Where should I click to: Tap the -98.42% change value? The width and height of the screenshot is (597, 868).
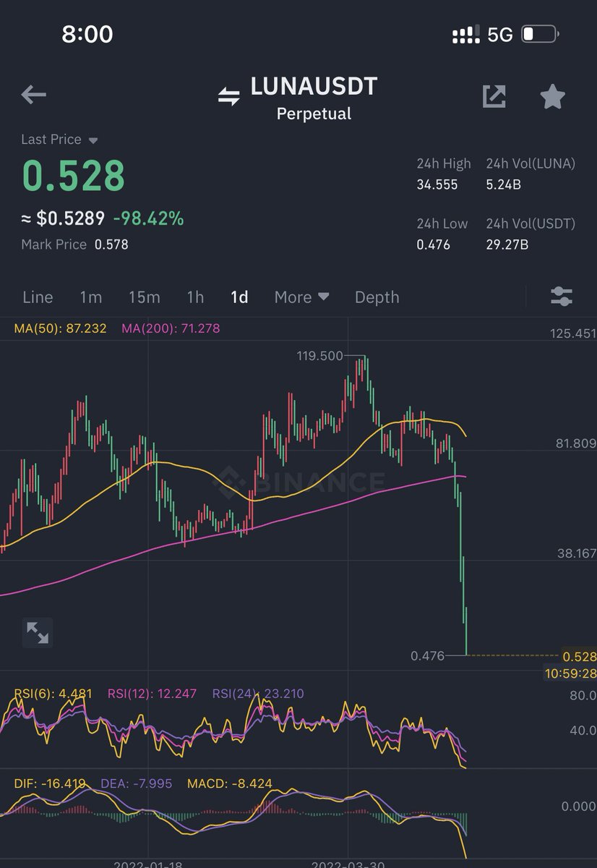(148, 218)
